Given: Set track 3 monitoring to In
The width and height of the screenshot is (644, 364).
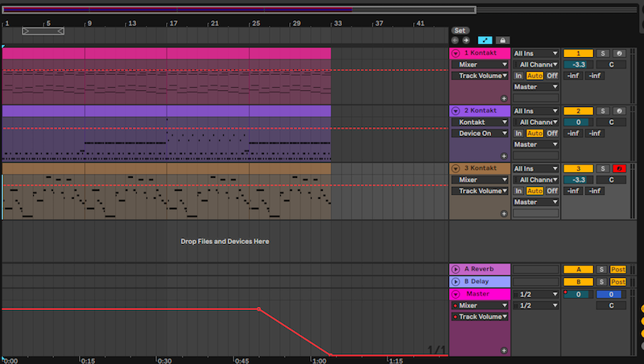Looking at the screenshot, I should tap(518, 191).
